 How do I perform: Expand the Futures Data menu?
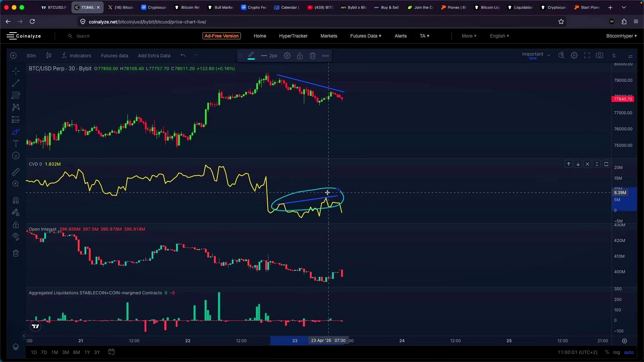pos(365,36)
